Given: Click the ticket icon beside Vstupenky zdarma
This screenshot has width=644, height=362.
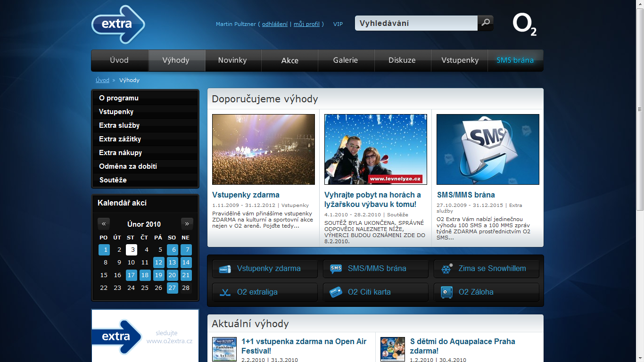Looking at the screenshot, I should tap(225, 269).
